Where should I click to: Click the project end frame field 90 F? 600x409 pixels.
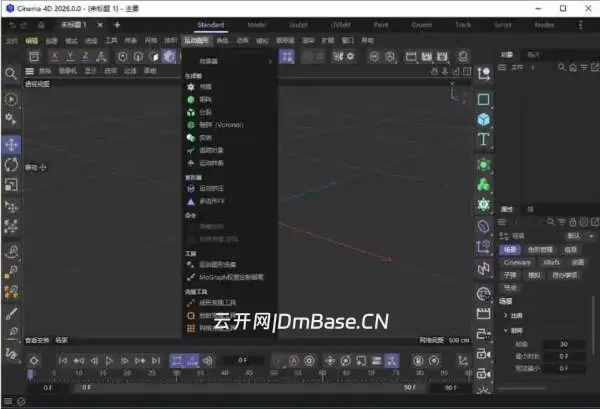coord(450,388)
